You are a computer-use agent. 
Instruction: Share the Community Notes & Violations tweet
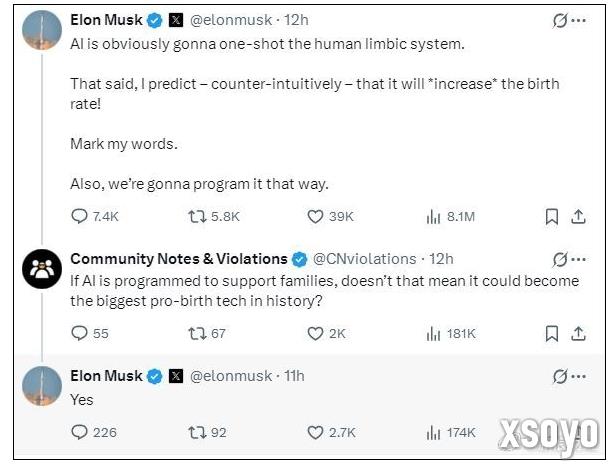(x=578, y=333)
